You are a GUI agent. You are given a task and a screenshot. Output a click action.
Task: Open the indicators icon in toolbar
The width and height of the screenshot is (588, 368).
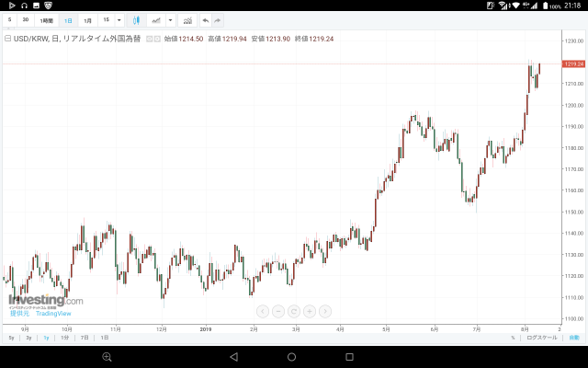(187, 19)
